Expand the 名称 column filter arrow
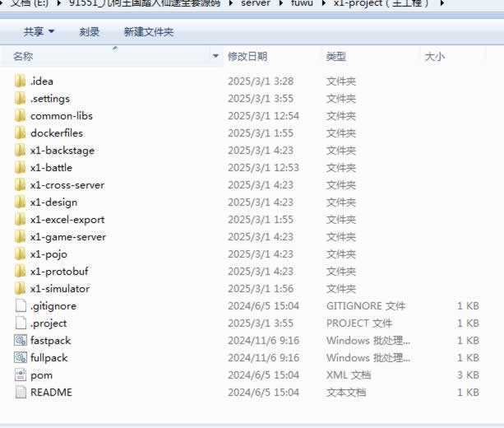The height and width of the screenshot is (428, 504). [x=216, y=57]
